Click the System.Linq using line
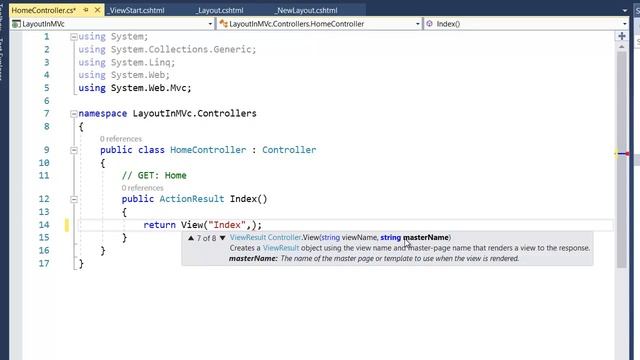 127,62
